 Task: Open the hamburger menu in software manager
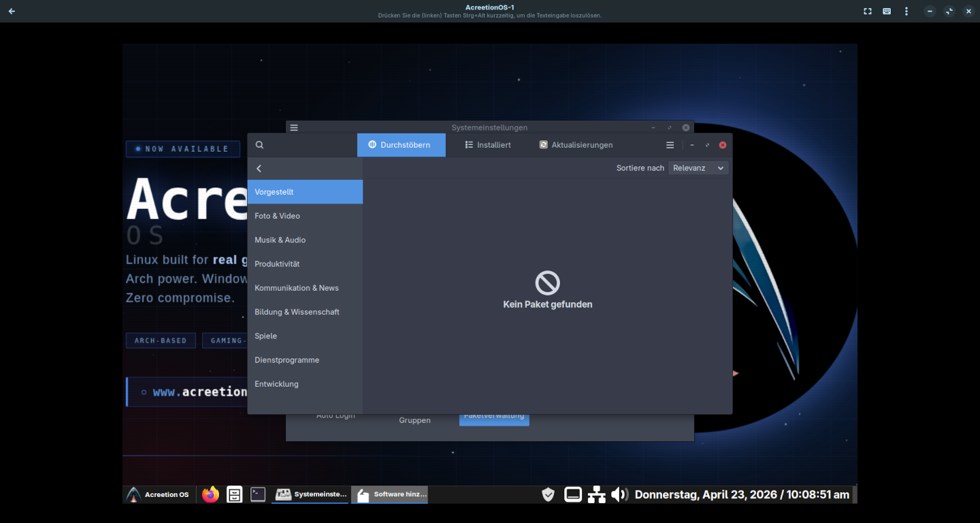tap(670, 145)
